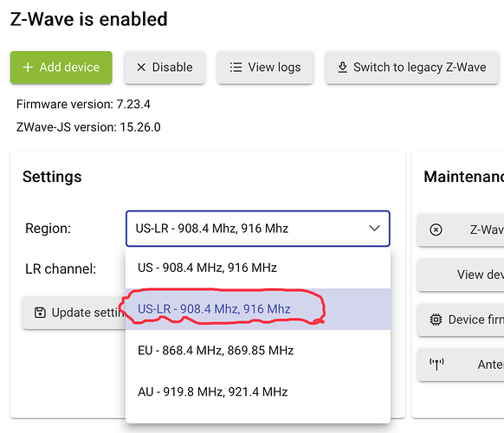Click the floppy disk save icon

click(x=40, y=313)
